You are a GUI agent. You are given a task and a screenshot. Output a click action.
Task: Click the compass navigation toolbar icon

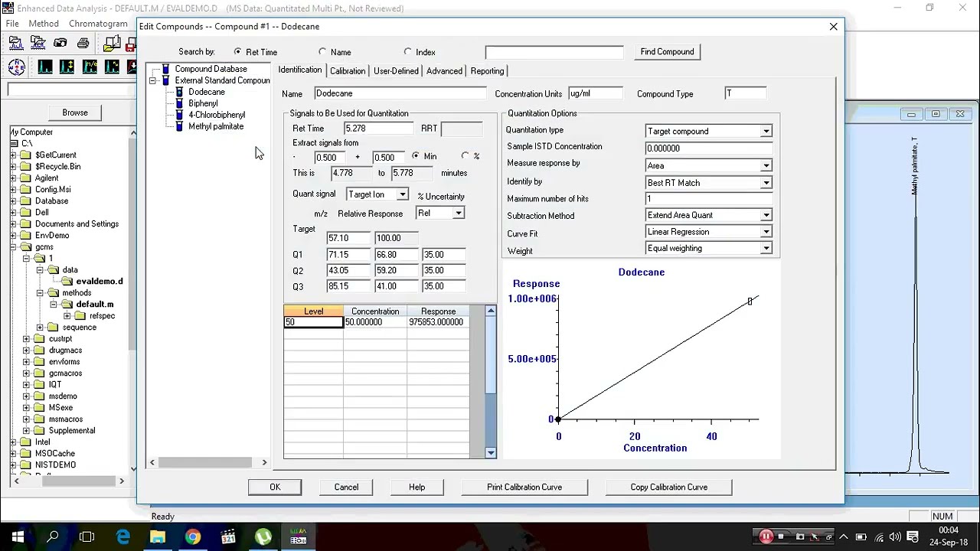coord(17,67)
